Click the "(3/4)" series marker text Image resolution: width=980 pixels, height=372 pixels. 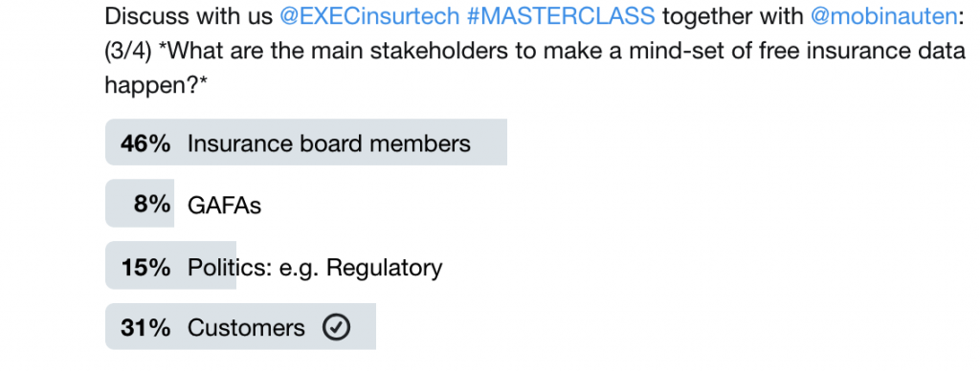(x=128, y=51)
